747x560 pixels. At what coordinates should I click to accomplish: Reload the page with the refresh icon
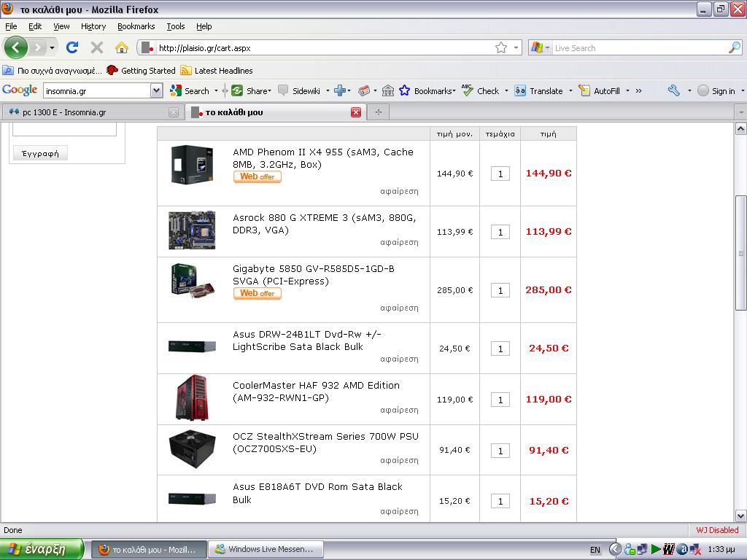coord(72,47)
